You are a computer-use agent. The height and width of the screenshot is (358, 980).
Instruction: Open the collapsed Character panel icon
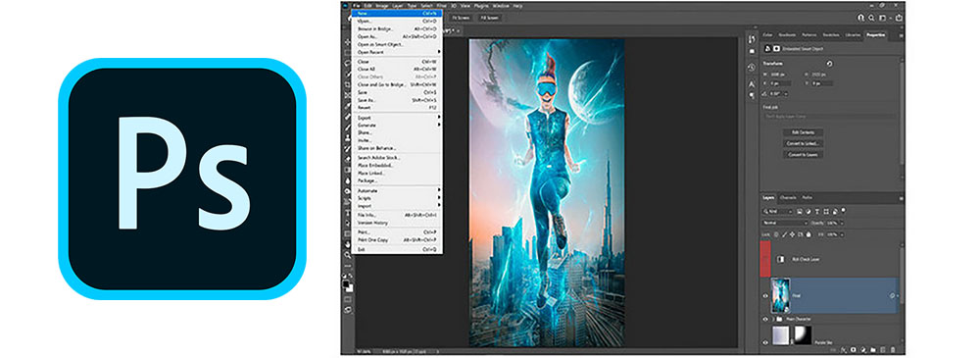(x=752, y=84)
